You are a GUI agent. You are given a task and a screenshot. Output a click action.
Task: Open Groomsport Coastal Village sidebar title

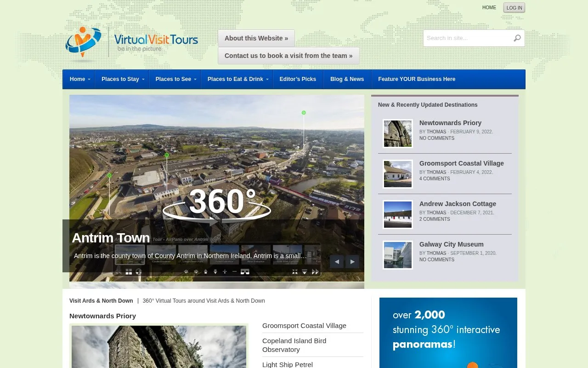click(462, 163)
